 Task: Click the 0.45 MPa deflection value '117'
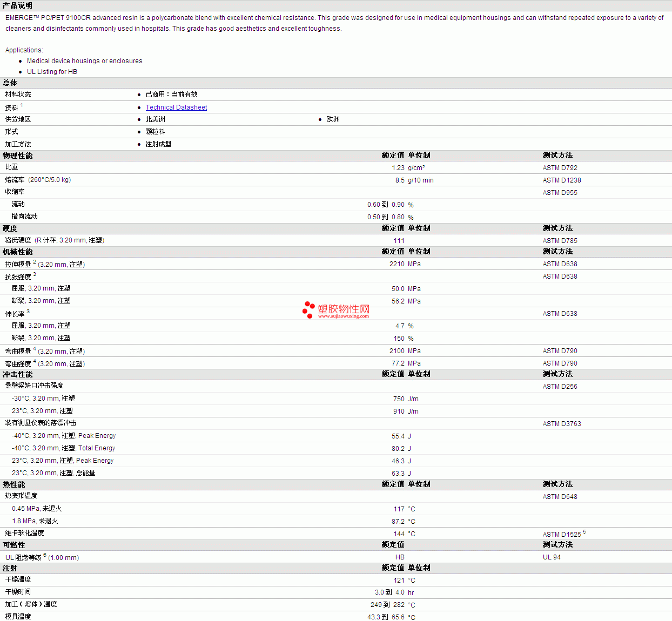click(399, 509)
